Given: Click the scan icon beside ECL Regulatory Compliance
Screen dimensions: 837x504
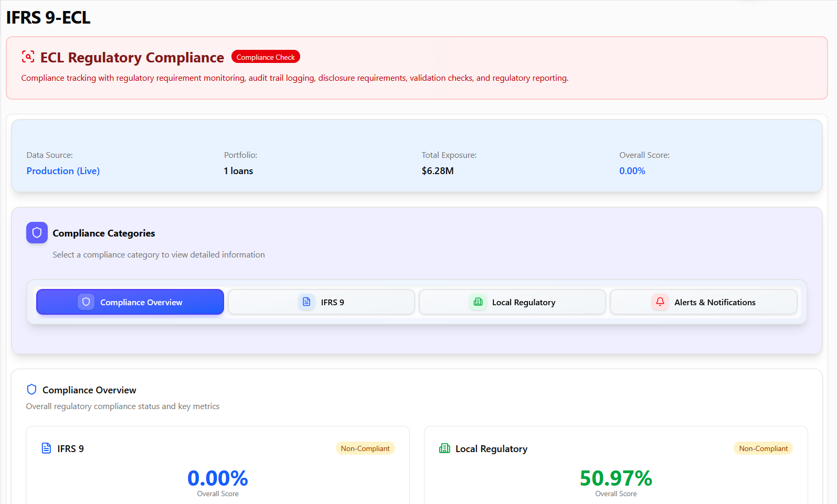Looking at the screenshot, I should pos(28,57).
